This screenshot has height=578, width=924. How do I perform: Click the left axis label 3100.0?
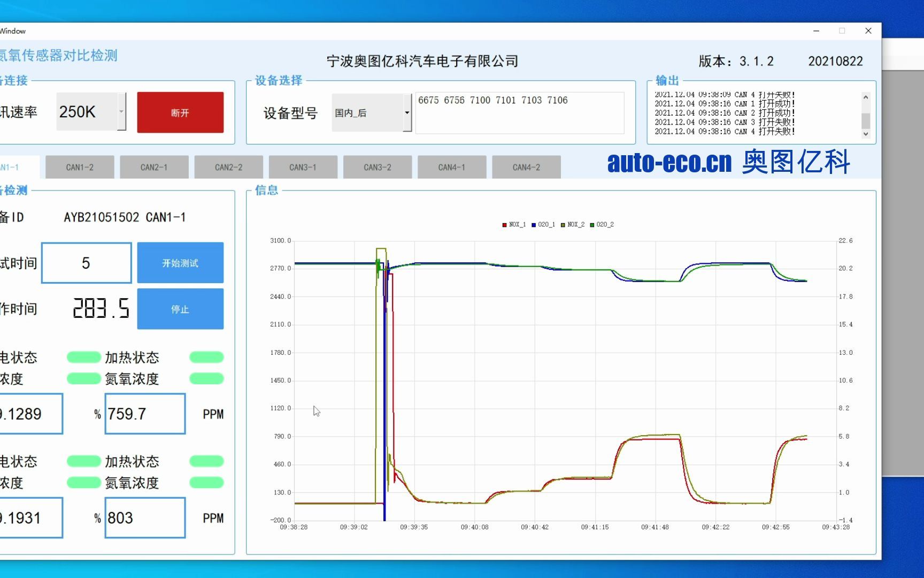281,241
